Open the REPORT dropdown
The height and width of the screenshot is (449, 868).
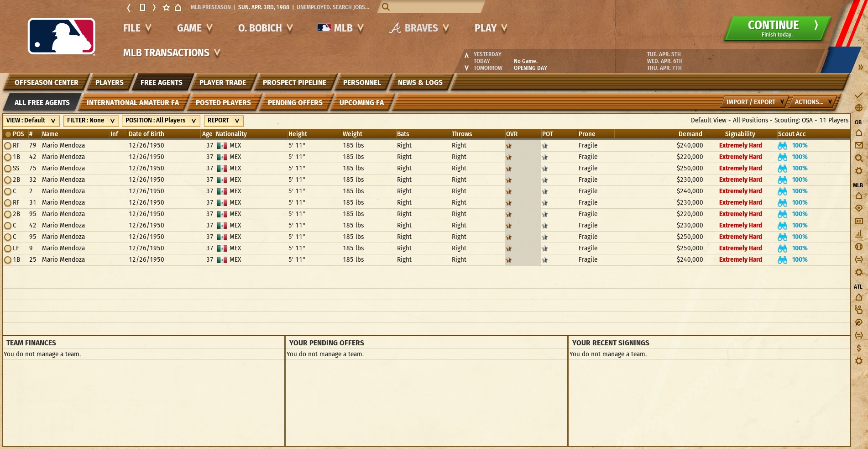tap(223, 121)
